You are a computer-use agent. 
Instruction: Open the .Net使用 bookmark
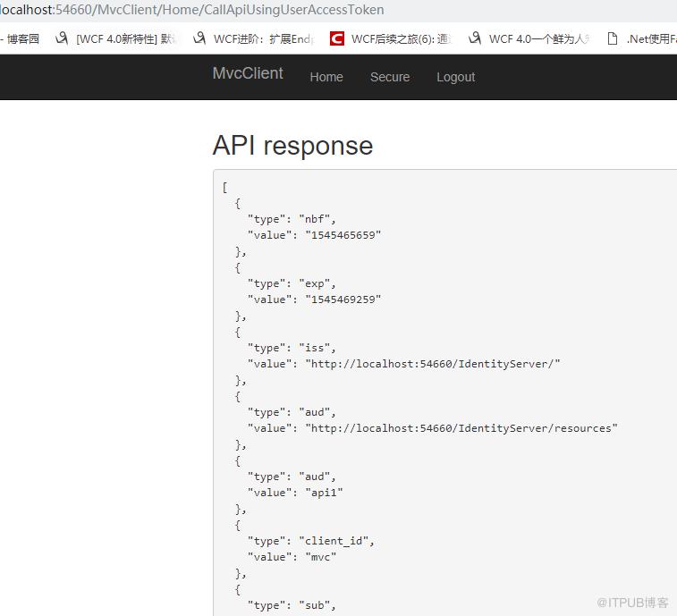coord(652,38)
